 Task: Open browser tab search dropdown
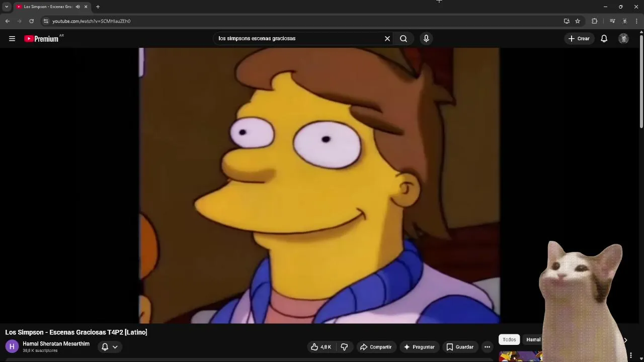point(7,7)
